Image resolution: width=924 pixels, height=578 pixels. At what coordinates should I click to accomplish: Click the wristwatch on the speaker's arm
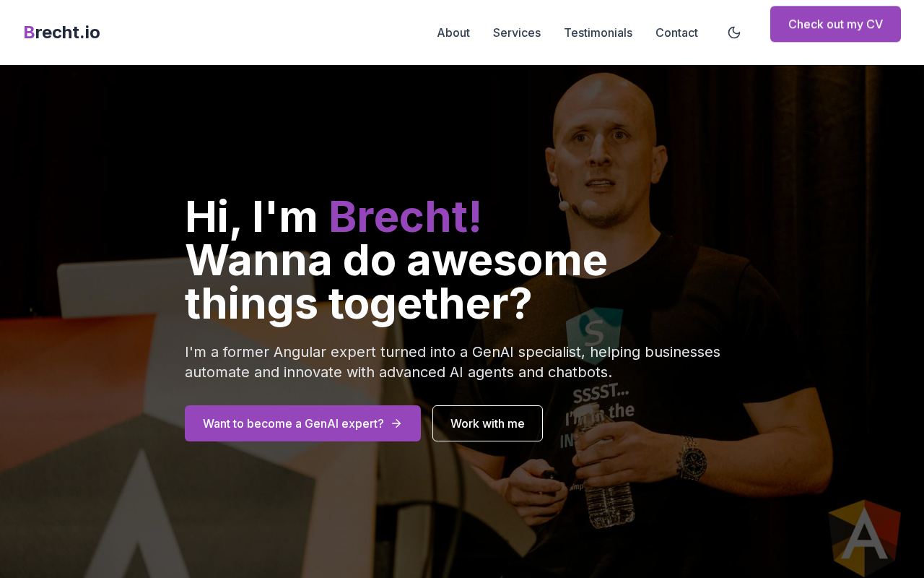pyautogui.click(x=692, y=457)
